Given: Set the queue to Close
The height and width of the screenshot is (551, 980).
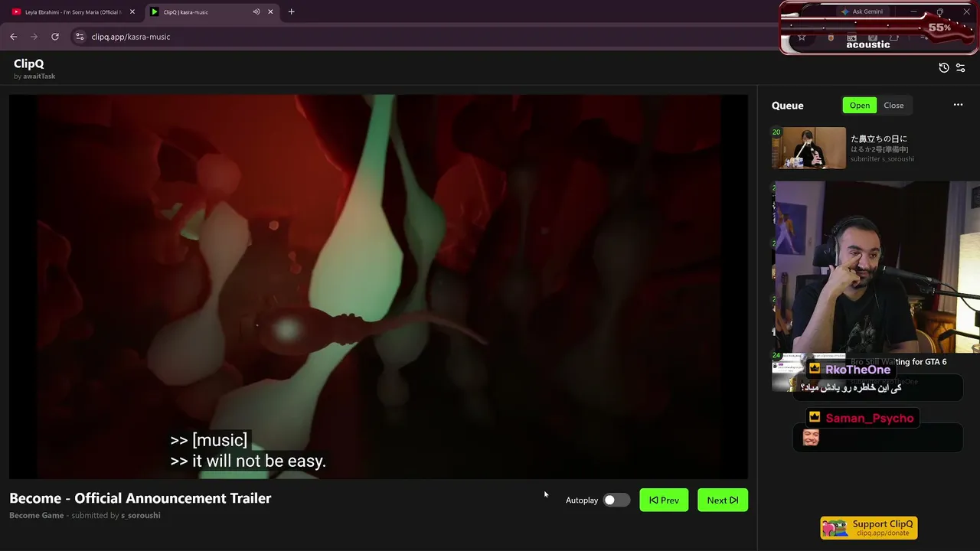Looking at the screenshot, I should [893, 106].
